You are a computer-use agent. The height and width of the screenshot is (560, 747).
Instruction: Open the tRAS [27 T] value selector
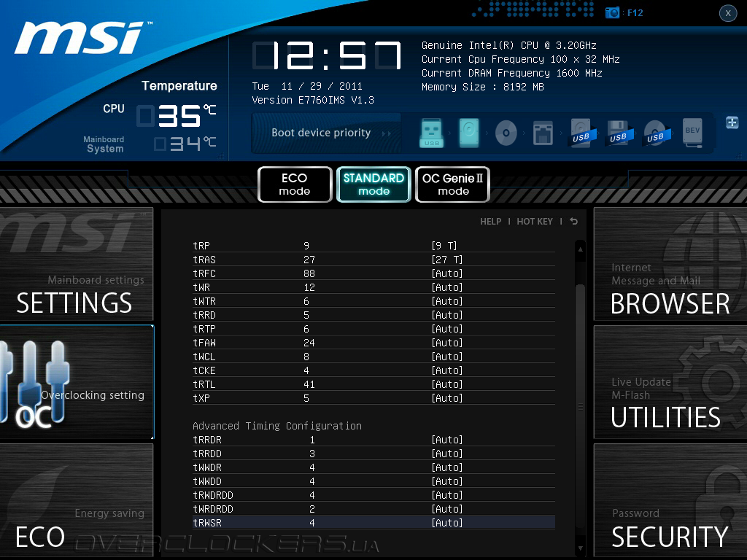click(x=447, y=260)
